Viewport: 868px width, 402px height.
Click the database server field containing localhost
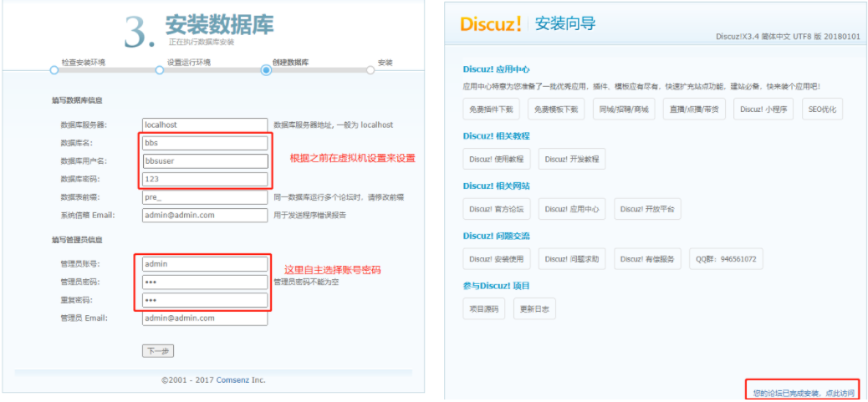tap(205, 125)
